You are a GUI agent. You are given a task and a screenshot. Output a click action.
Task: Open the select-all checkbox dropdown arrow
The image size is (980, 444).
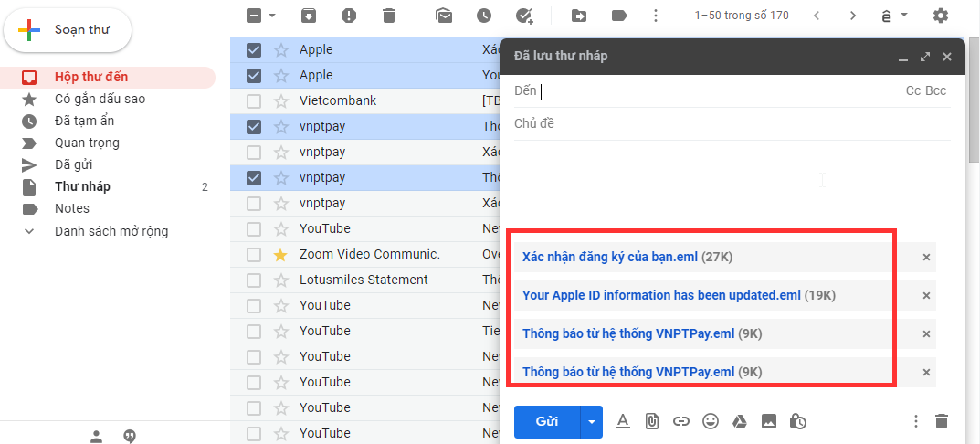click(272, 16)
